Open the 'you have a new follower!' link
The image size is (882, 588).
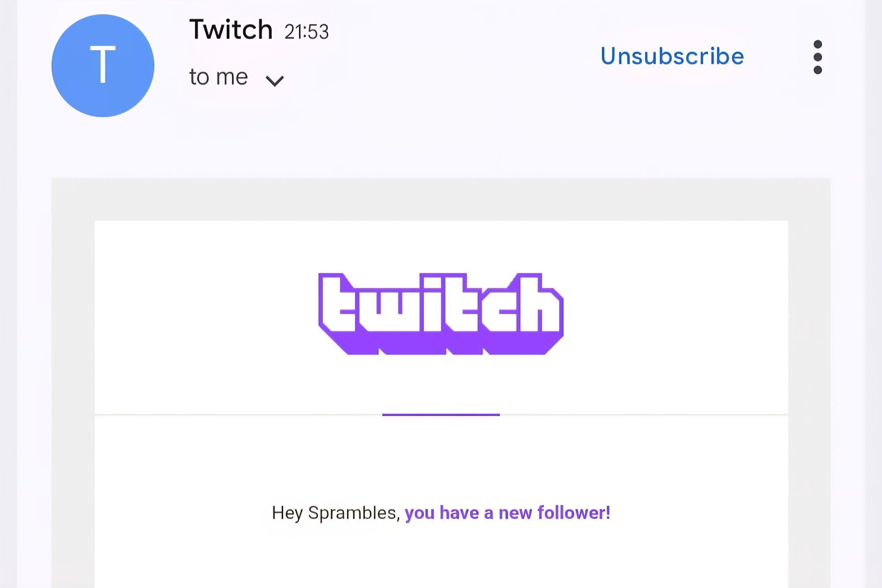(x=507, y=513)
